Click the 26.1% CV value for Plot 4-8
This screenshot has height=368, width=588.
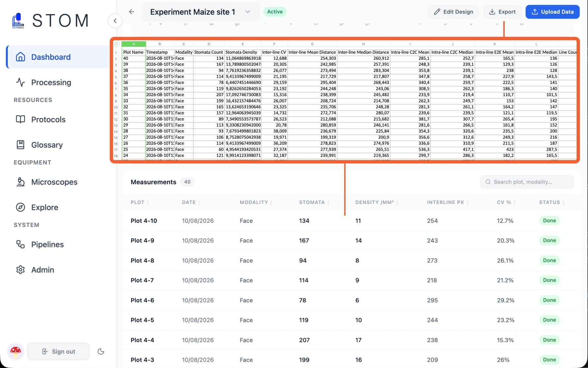point(505,260)
